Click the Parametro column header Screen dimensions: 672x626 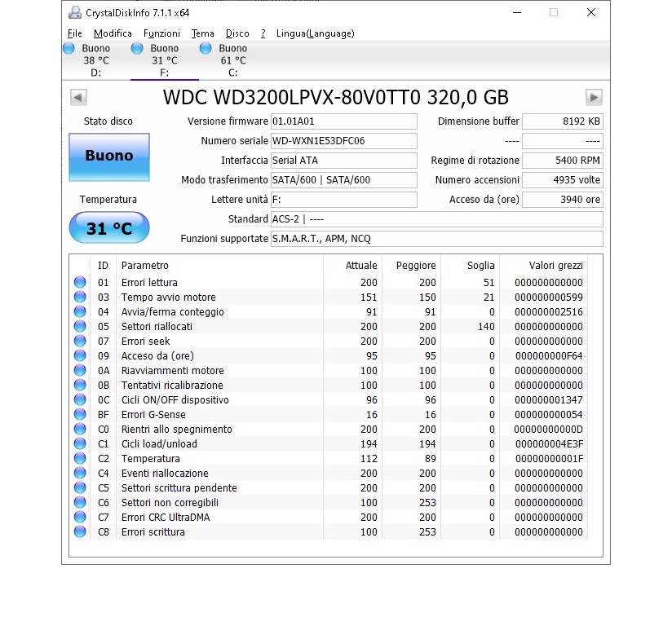(219, 266)
